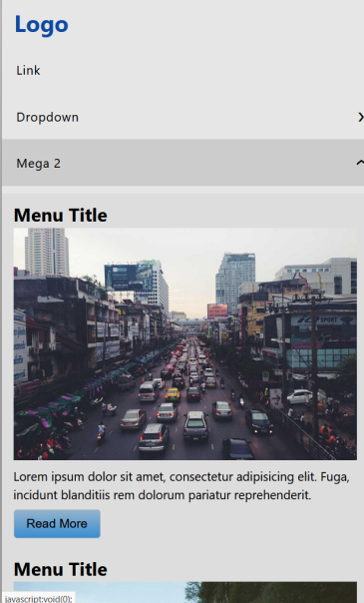Click the Sport shop sign in photo
Viewport: 364px width, 603px height.
(x=322, y=319)
